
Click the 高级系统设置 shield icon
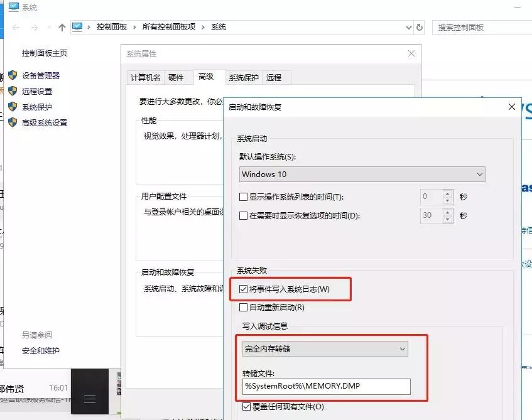pyautogui.click(x=14, y=123)
